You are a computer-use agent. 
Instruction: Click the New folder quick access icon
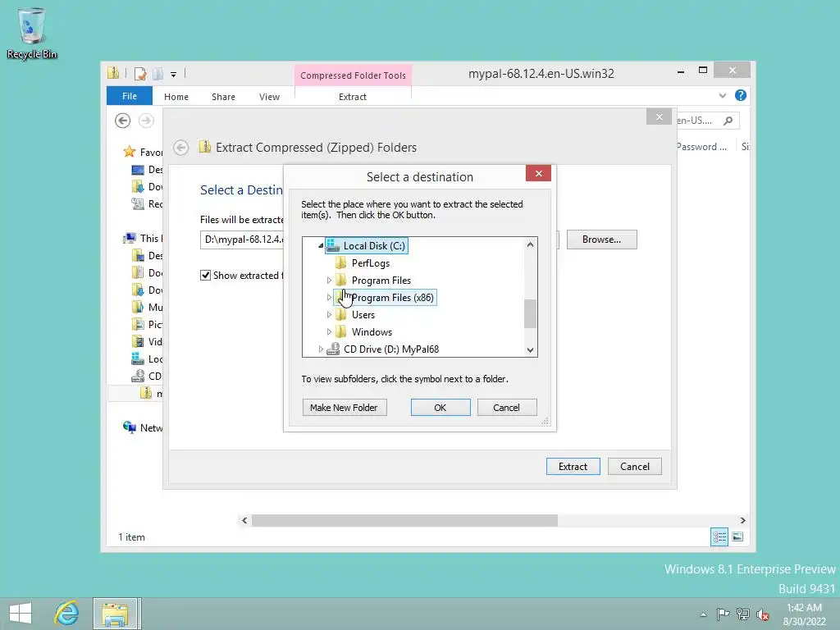[158, 73]
